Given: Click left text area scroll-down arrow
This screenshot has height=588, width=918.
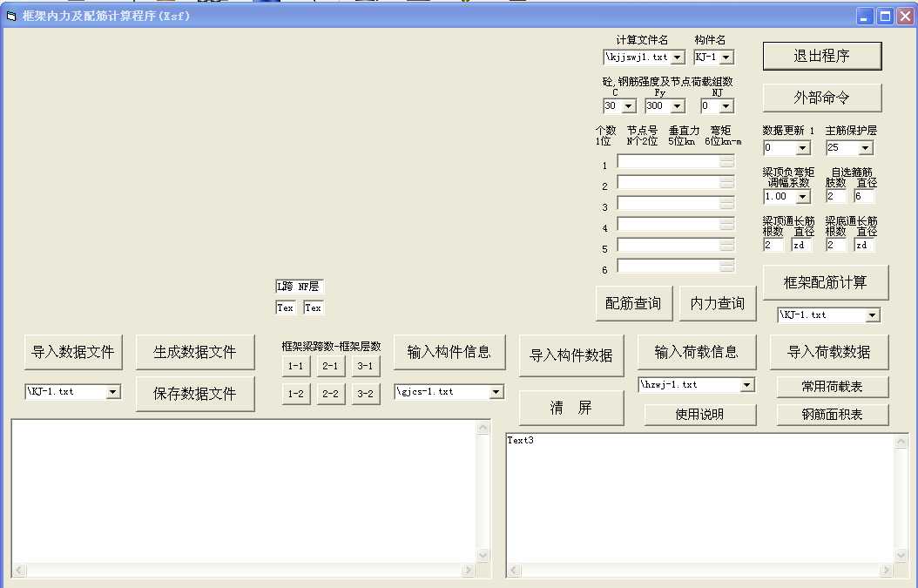Looking at the screenshot, I should click(x=483, y=555).
